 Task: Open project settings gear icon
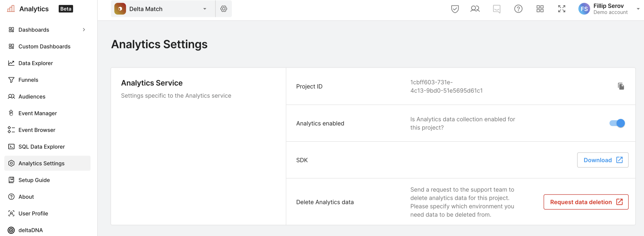pos(223,9)
